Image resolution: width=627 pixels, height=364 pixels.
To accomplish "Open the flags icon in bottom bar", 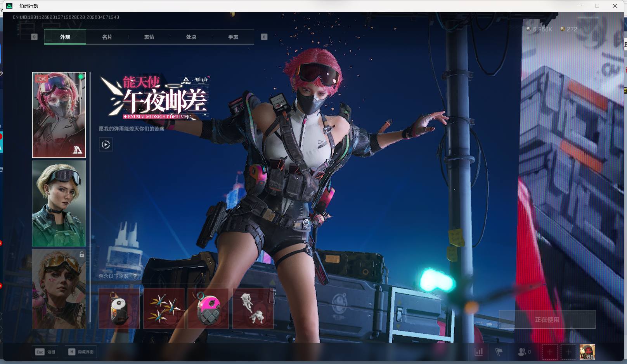I will pos(499,352).
